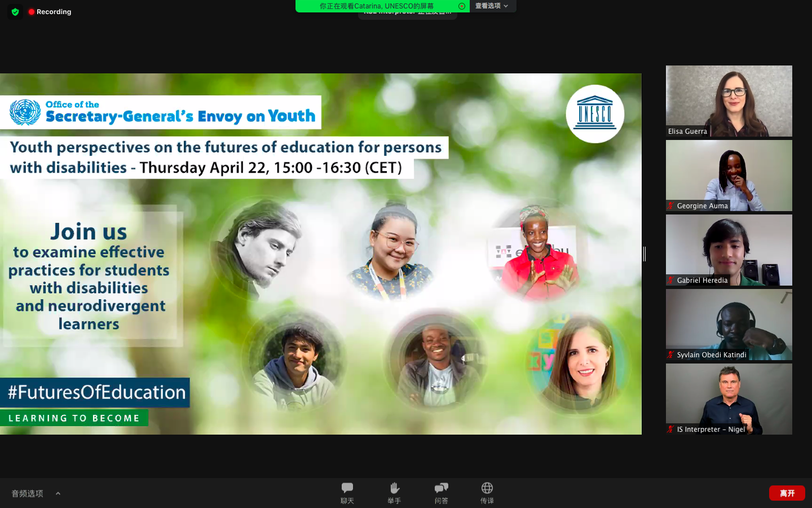Select IS Interpreter - Nigel's video thumbnail
Image resolution: width=812 pixels, height=508 pixels.
[729, 399]
